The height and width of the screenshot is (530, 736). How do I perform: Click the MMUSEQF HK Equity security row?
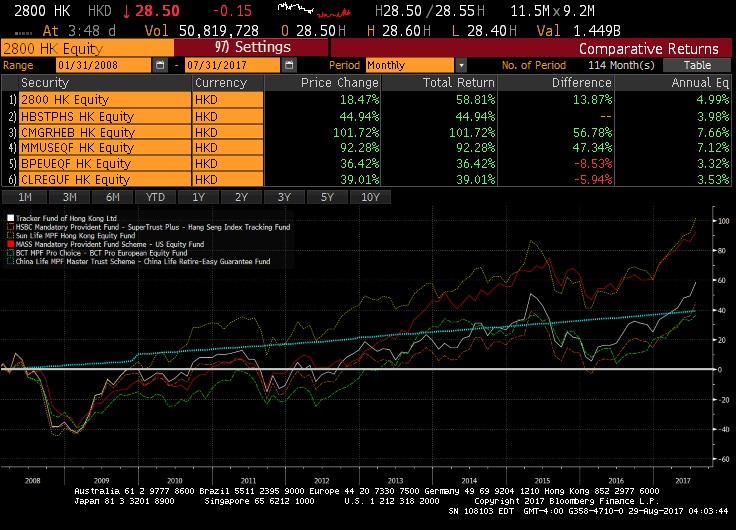tap(105, 147)
